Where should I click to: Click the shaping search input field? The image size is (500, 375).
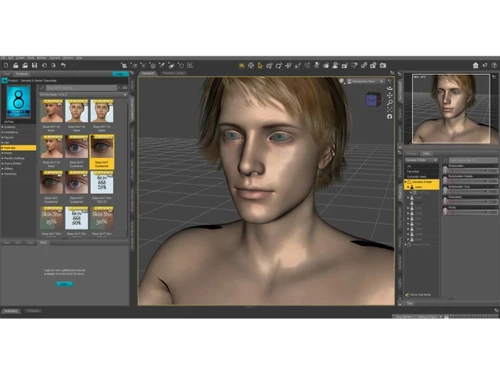473,161
